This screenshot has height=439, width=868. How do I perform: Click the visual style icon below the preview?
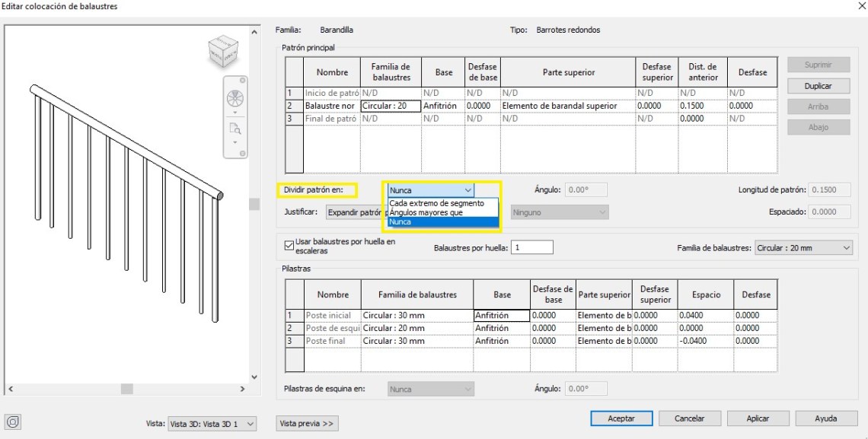pos(13,422)
